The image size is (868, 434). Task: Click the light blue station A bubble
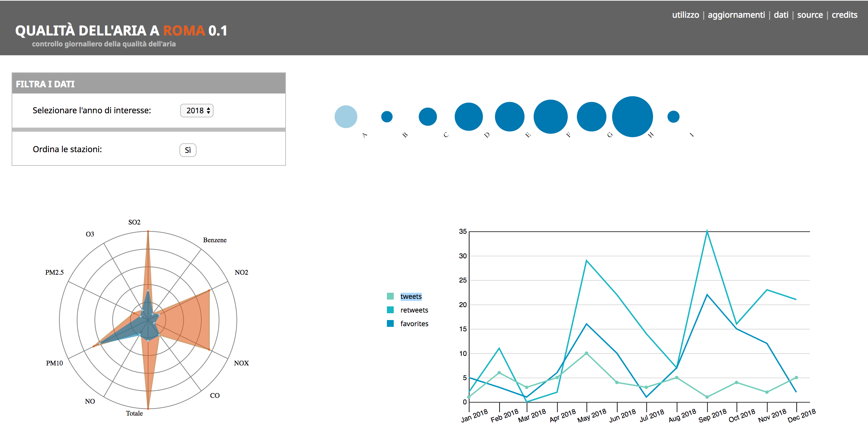tap(346, 117)
